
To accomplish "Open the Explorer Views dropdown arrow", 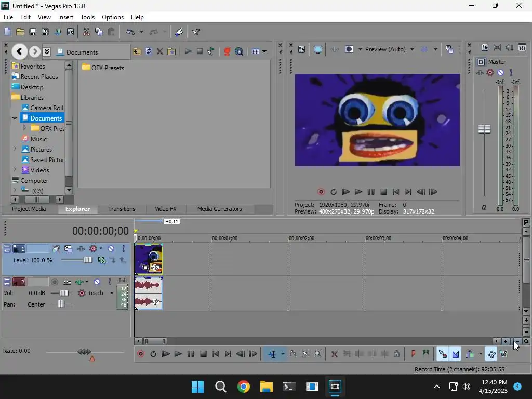I will click(x=264, y=51).
